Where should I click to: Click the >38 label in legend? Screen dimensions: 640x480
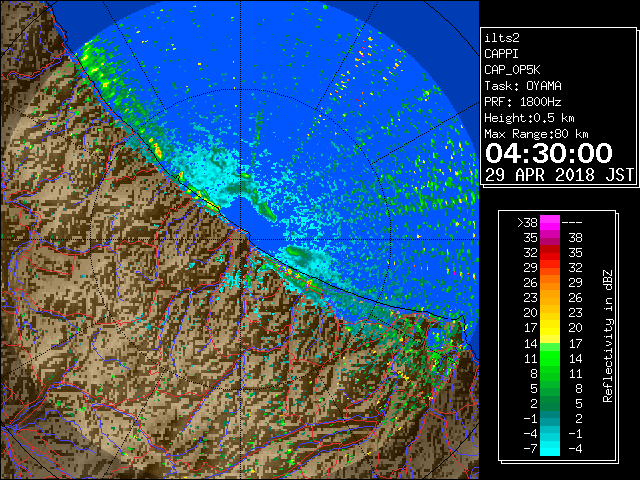[527, 223]
